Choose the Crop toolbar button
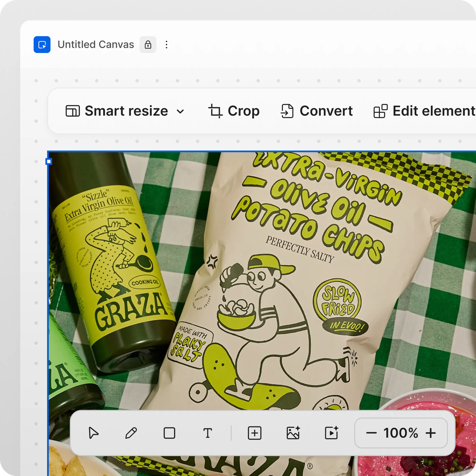Screen dimensions: 476x476 243,111
